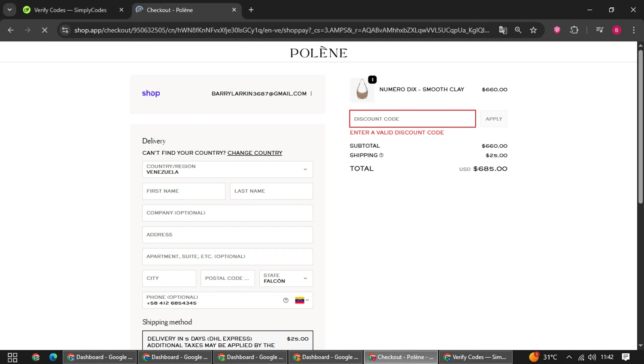Focus the Apartment, Suite field
The image size is (644, 364).
[228, 257]
